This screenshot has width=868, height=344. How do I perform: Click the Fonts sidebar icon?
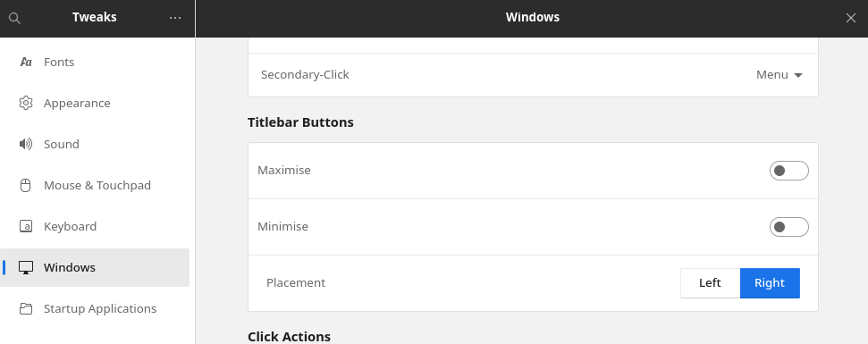[25, 62]
